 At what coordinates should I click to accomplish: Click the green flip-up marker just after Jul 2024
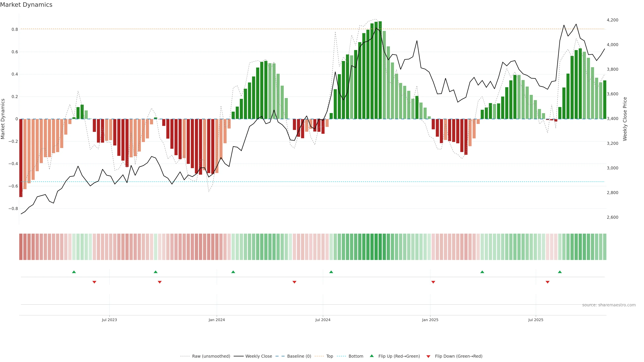pos(331,272)
